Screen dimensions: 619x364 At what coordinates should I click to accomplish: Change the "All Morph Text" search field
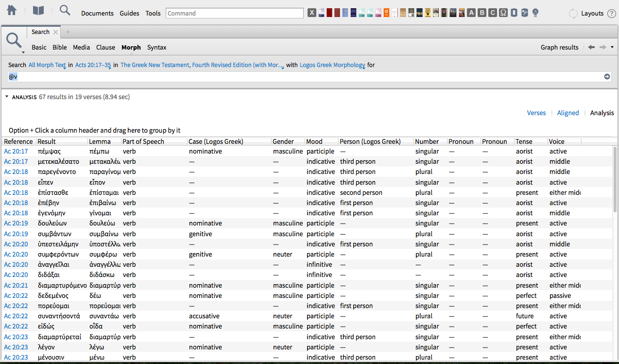(x=47, y=65)
